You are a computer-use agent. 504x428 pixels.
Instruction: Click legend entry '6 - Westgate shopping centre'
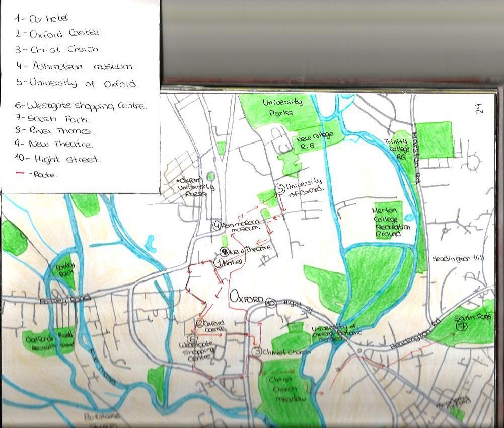tap(81, 105)
